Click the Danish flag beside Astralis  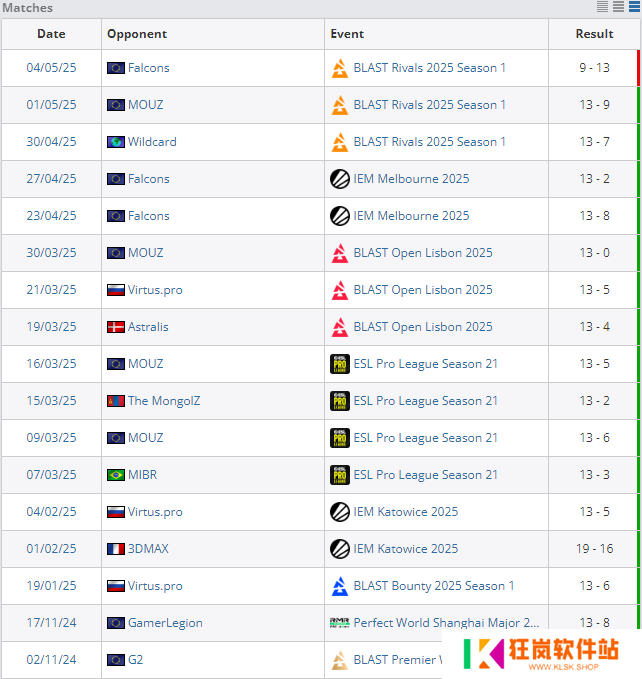point(116,327)
